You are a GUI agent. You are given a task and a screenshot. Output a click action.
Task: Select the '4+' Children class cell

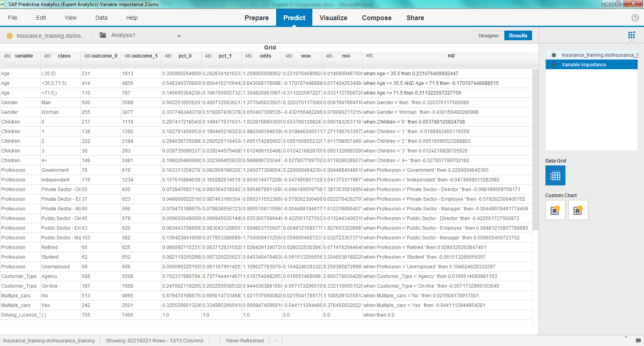60,161
